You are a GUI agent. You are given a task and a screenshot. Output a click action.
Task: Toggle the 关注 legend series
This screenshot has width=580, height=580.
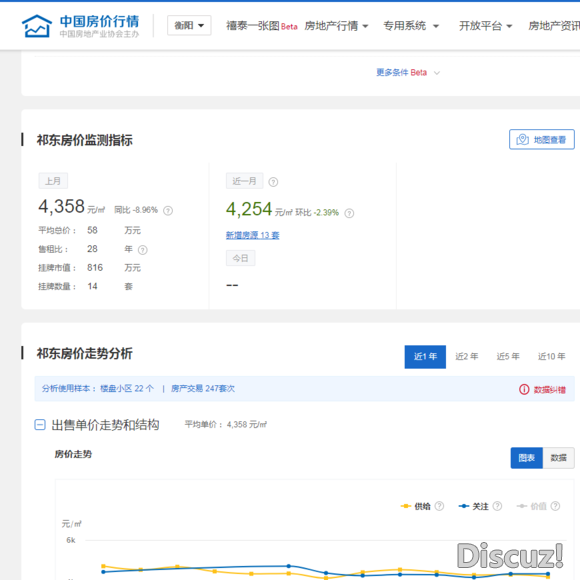[x=473, y=506]
